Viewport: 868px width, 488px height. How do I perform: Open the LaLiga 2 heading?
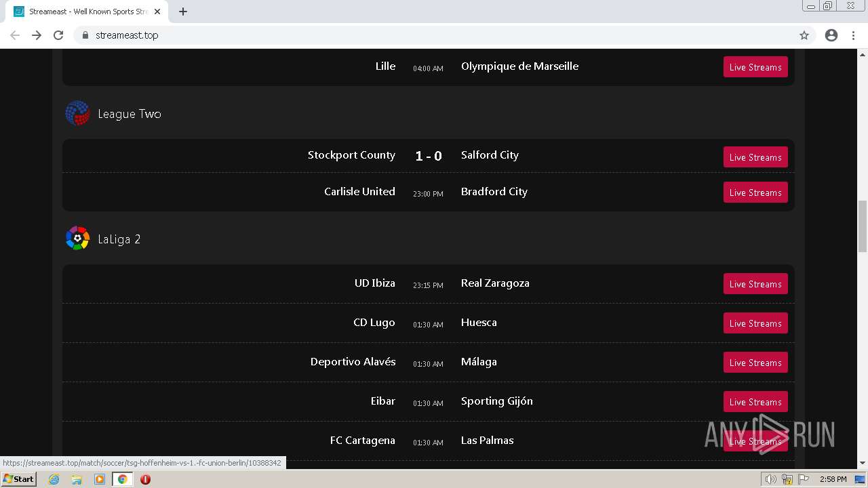pos(119,239)
